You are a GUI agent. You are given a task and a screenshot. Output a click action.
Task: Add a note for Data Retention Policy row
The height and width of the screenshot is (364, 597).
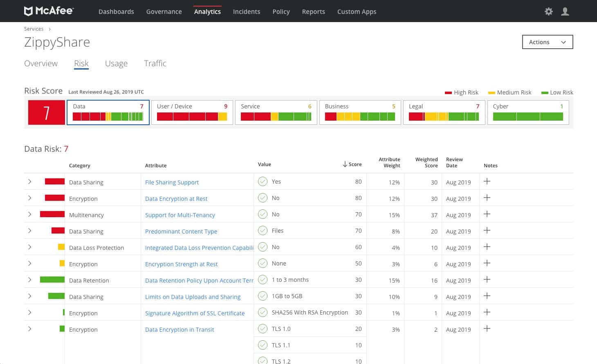tap(487, 279)
